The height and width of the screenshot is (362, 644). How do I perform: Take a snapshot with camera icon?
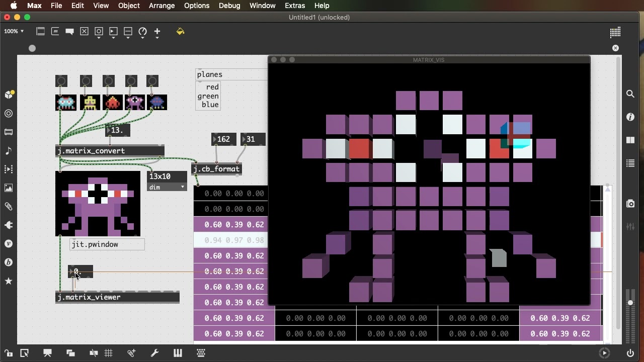(x=630, y=204)
